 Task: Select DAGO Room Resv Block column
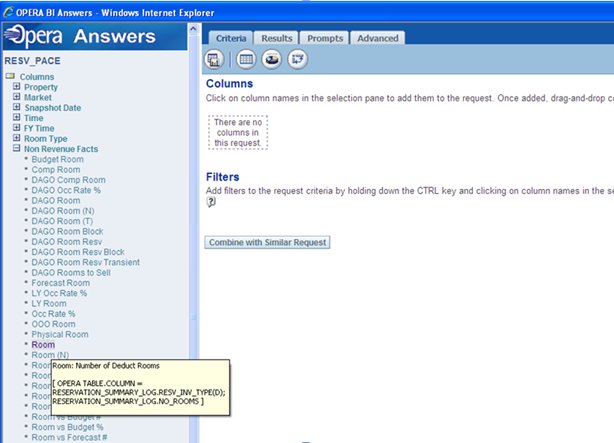pos(78,252)
